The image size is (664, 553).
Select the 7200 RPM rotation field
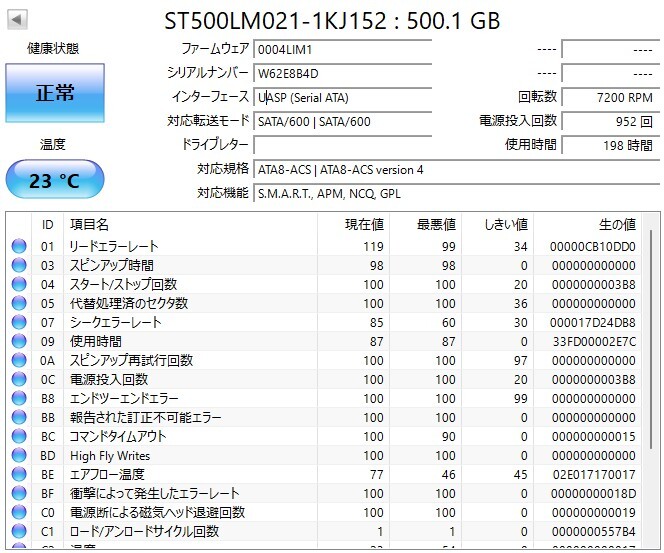pos(611,97)
